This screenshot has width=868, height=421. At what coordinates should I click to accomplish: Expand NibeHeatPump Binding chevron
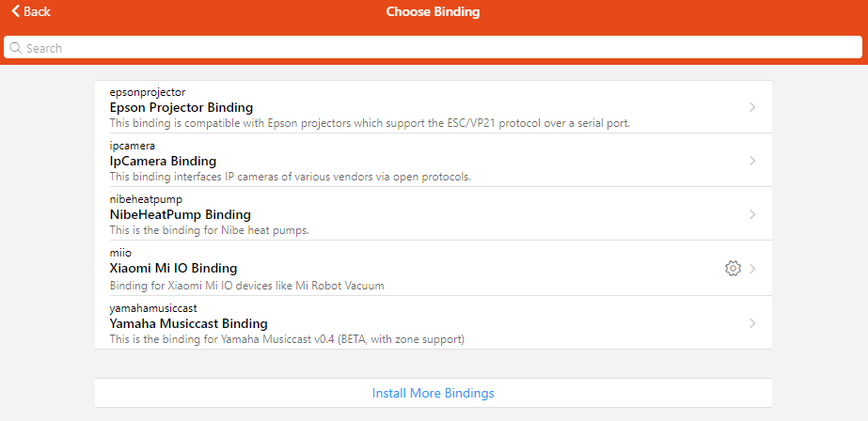[x=752, y=214]
